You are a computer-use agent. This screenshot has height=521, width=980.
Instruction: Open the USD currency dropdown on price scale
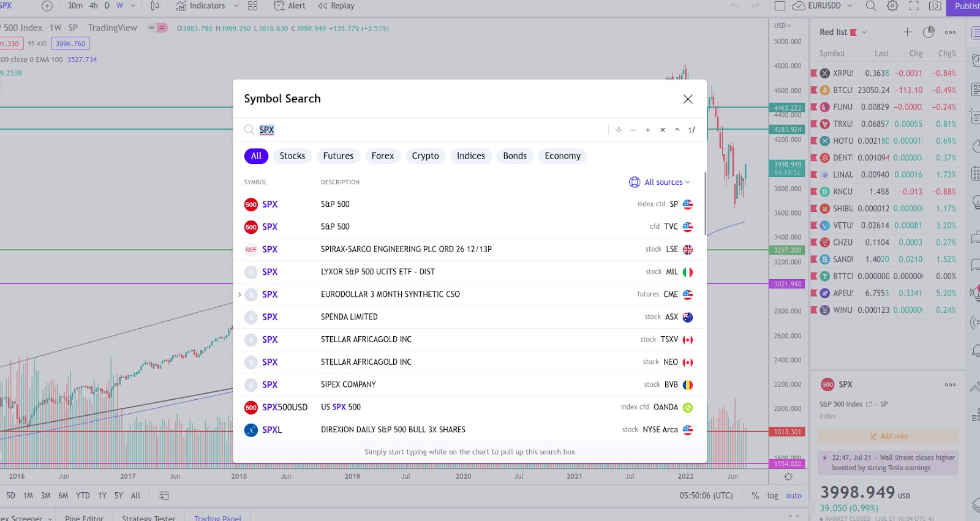782,26
